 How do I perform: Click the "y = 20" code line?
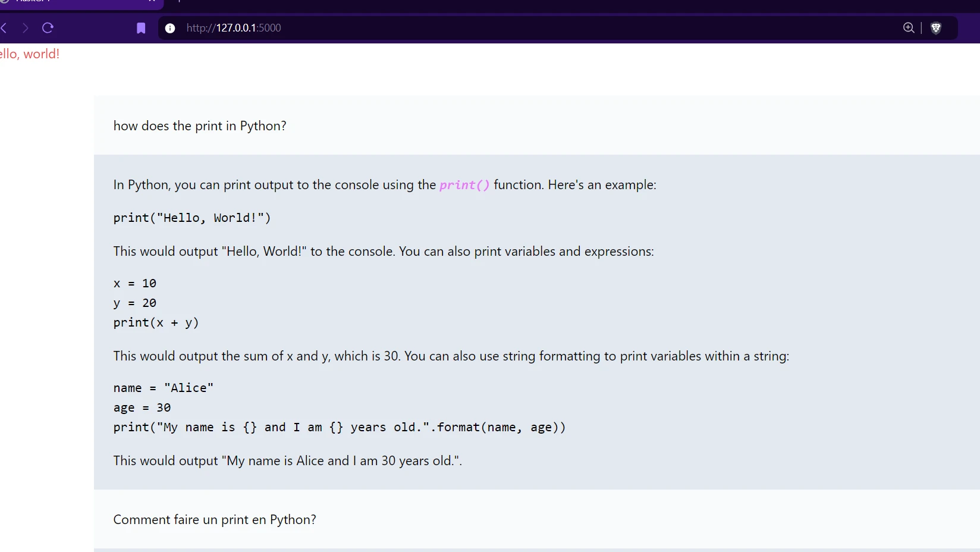coord(135,303)
